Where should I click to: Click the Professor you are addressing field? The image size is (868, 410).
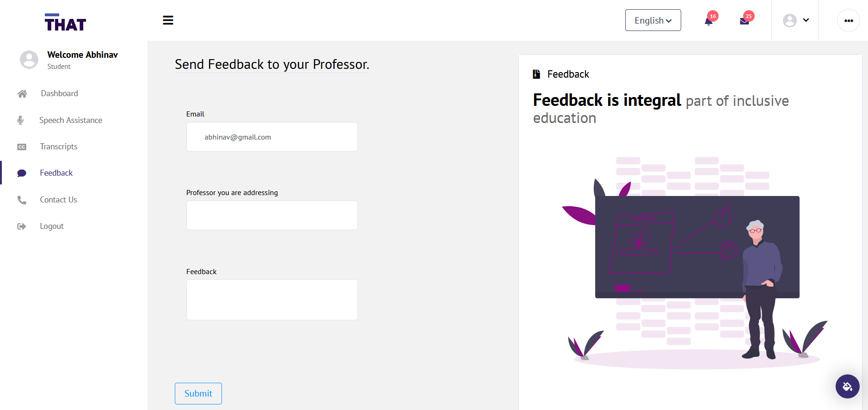point(272,215)
